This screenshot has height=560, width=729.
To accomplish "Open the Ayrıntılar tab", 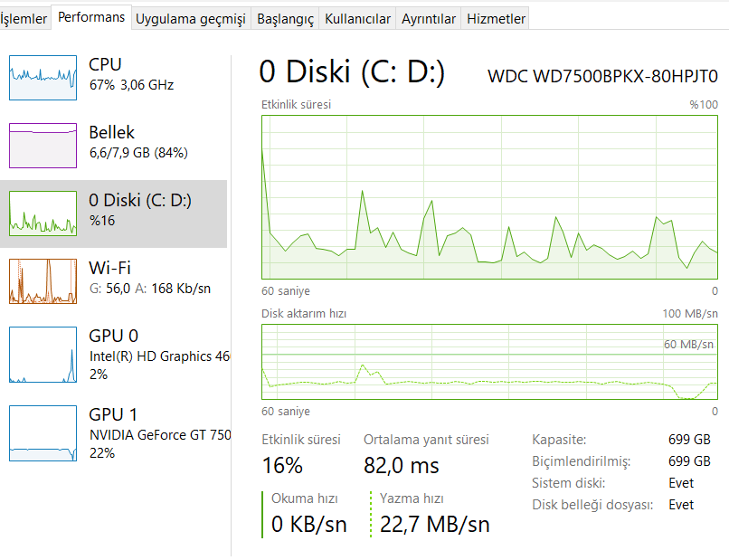I will pyautogui.click(x=429, y=19).
